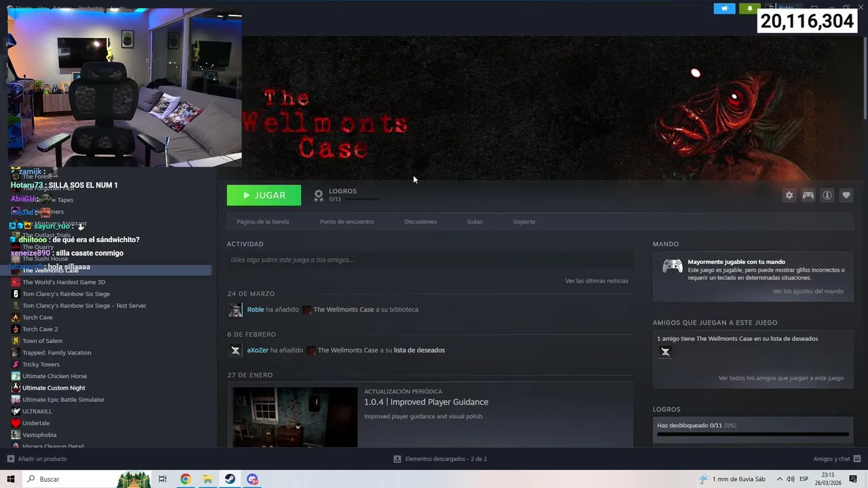Select Tom Clancy's Rainbow Six Siege
Image resolution: width=868 pixels, height=488 pixels.
(x=66, y=294)
